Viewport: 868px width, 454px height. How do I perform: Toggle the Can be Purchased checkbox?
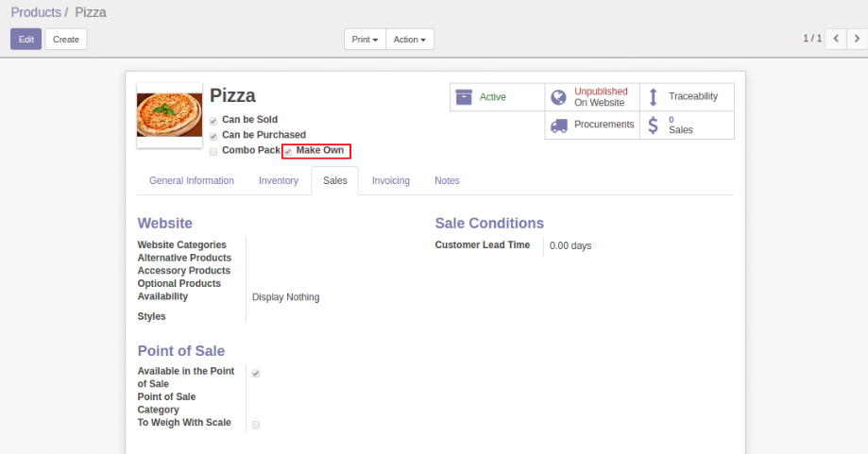pos(213,136)
